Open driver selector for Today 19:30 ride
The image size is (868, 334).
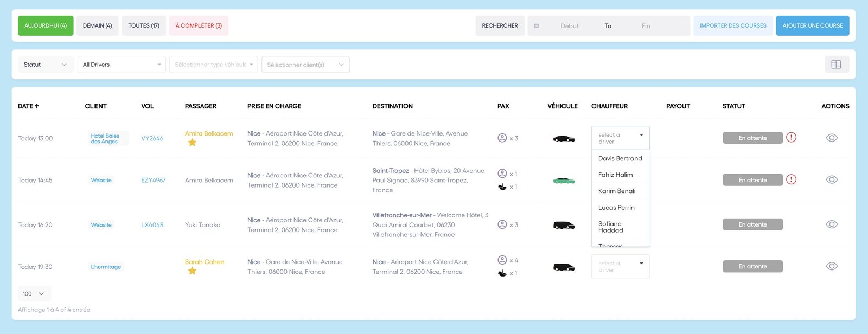coord(620,266)
